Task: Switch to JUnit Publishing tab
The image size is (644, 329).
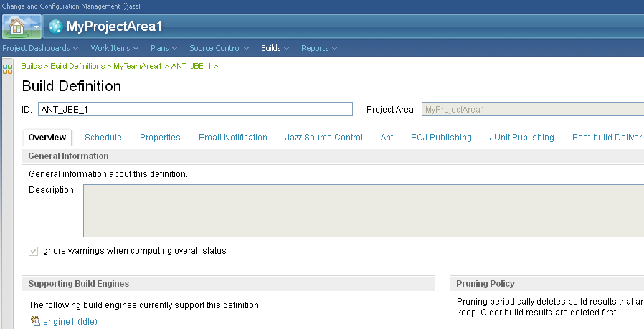Action: (x=521, y=138)
